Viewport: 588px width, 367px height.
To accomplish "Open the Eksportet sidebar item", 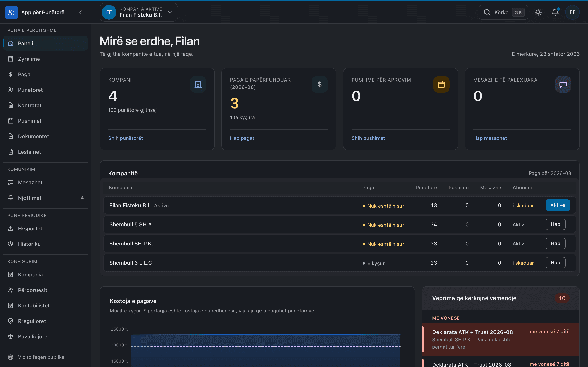I will tap(46, 228).
